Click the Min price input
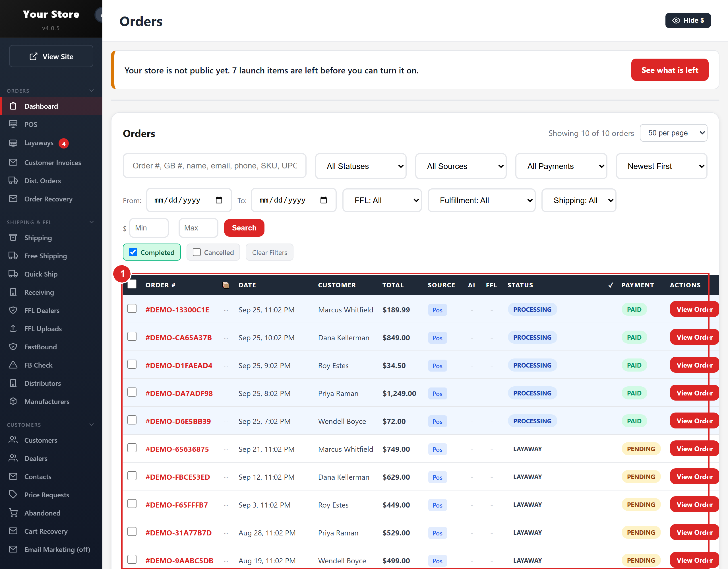Image resolution: width=728 pixels, height=569 pixels. coord(149,228)
